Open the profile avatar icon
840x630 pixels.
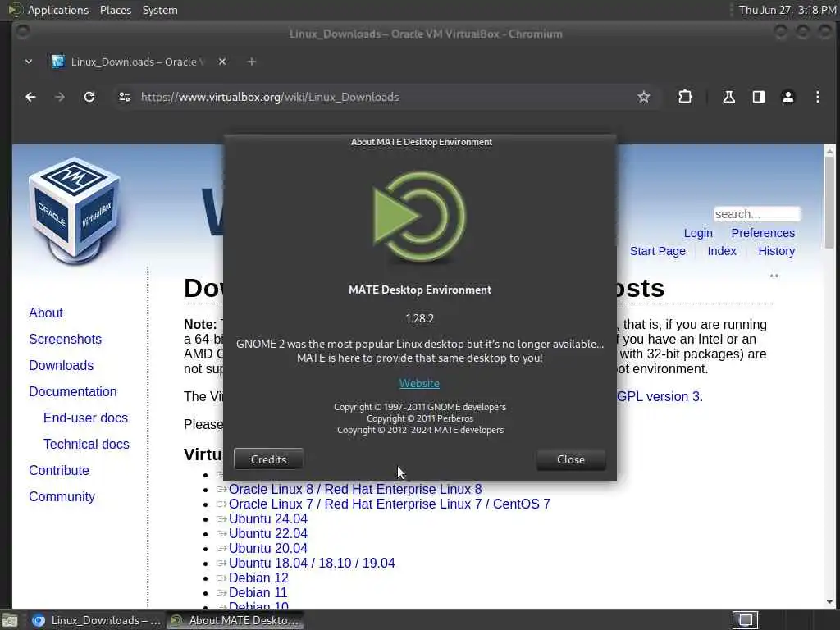[788, 97]
